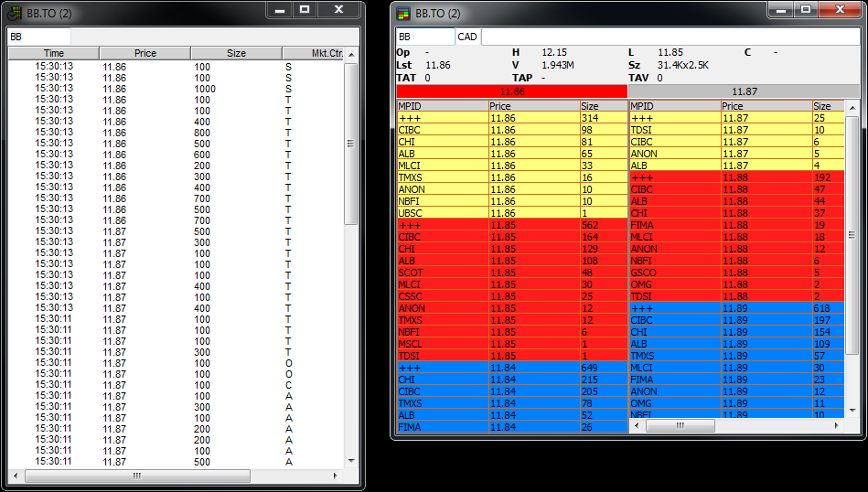
Task: Sort by the Time column header
Action: [x=54, y=53]
